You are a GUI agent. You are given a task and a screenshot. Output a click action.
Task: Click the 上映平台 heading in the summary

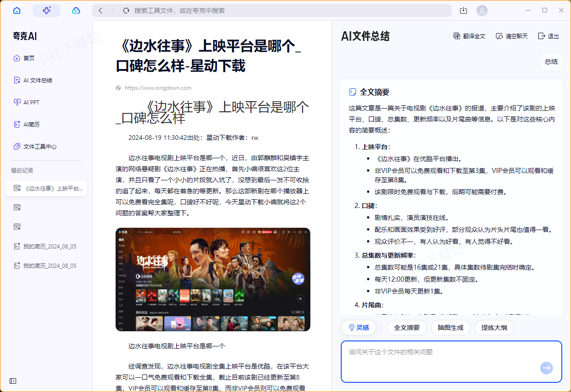point(375,147)
